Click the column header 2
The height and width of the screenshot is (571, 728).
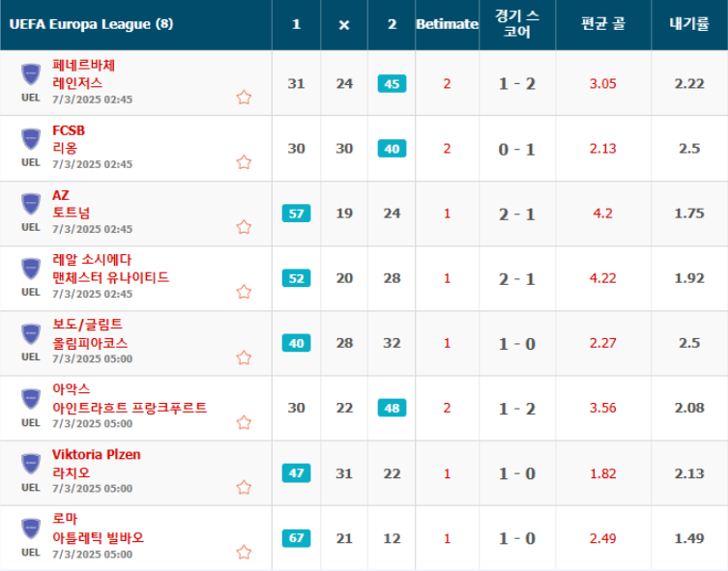pos(392,24)
